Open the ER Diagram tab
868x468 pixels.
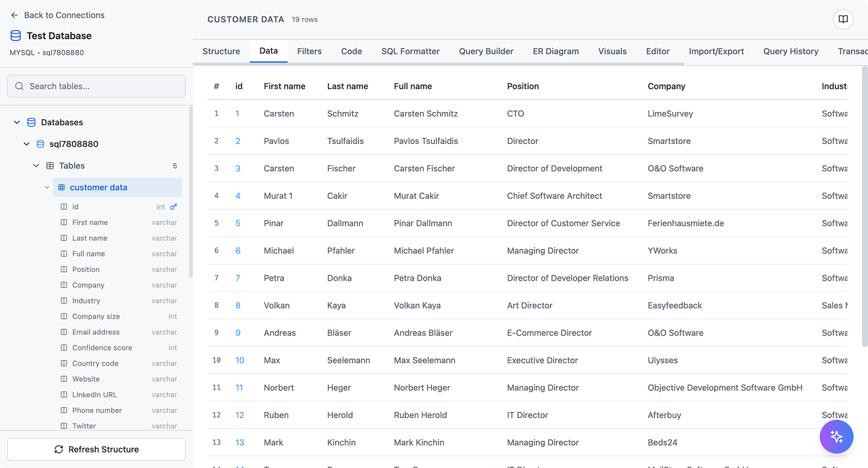pos(555,51)
